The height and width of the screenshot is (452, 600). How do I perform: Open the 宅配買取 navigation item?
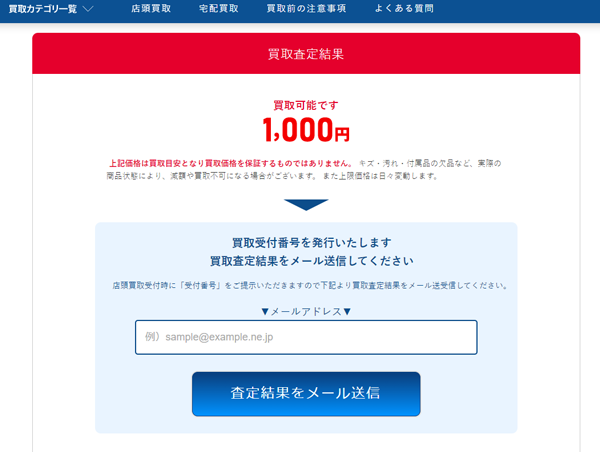pos(218,8)
